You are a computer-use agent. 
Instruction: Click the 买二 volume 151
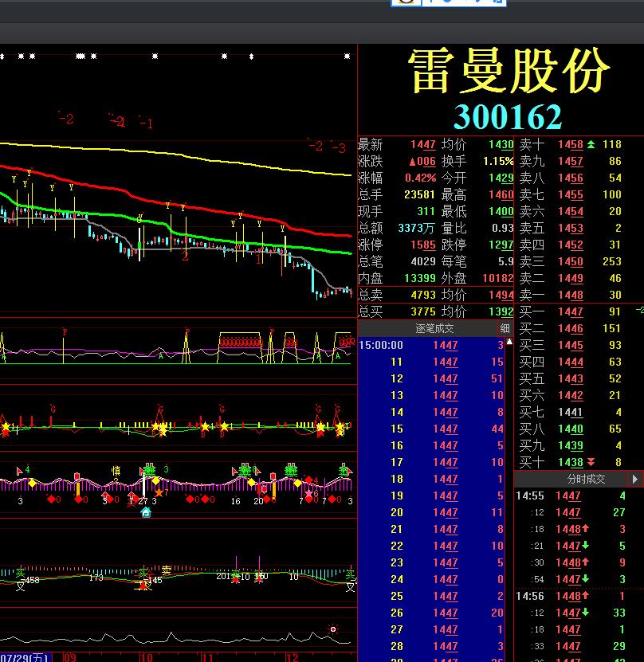coord(612,328)
